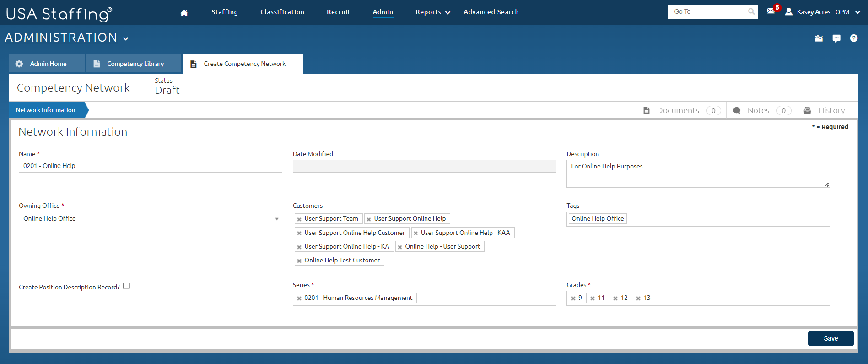Enable Create Position Description Record checkbox
The image size is (868, 364).
(127, 286)
